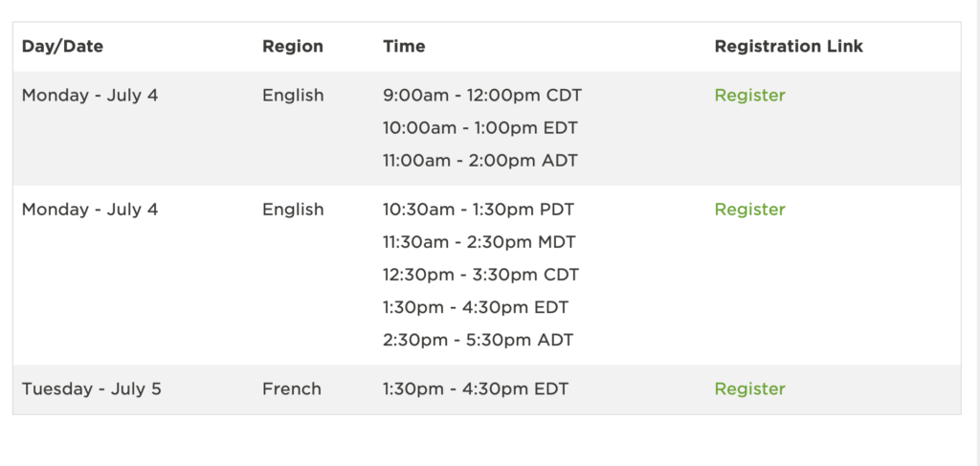The height and width of the screenshot is (466, 980).
Task: Click the 9:00am - 12:00pm CDT time
Action: pyautogui.click(x=482, y=96)
